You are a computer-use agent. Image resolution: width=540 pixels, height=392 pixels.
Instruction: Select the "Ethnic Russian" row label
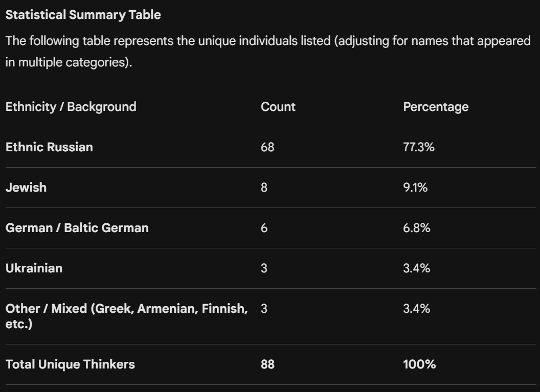pyautogui.click(x=49, y=147)
